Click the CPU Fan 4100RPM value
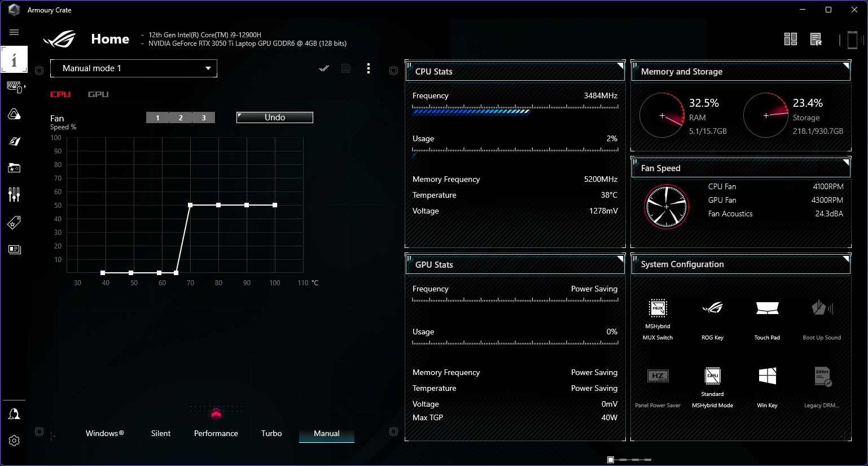This screenshot has width=868, height=466. (828, 186)
